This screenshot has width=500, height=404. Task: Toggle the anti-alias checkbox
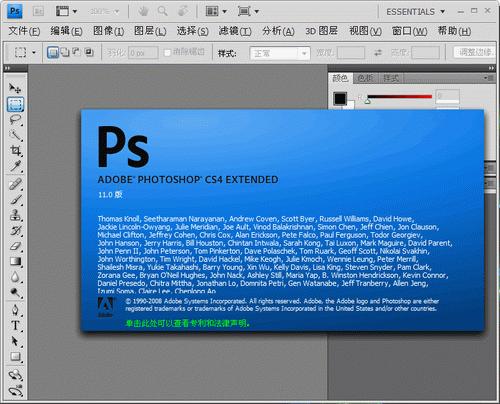pos(167,53)
